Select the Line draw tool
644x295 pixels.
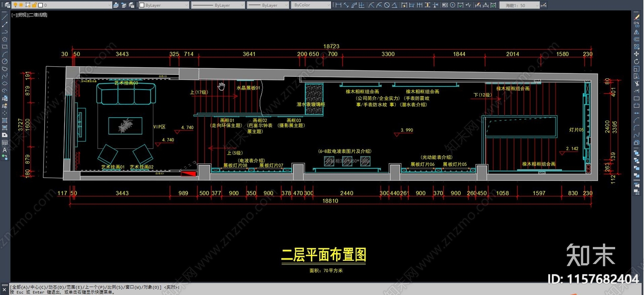pos(5,16)
